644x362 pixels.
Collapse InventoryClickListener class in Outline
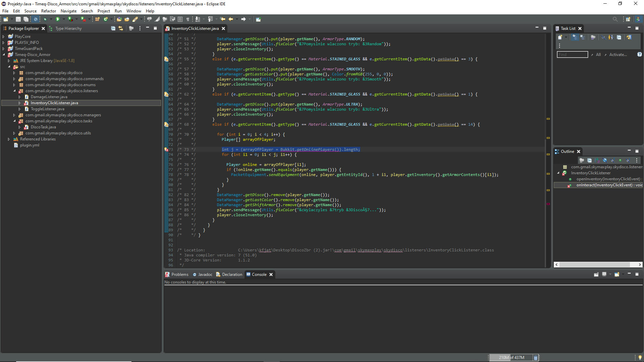click(558, 173)
